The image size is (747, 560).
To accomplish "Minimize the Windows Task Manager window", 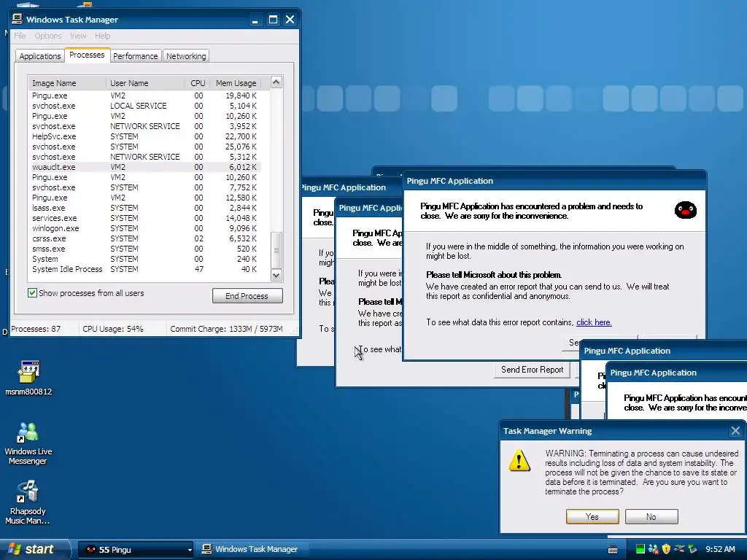I will click(255, 20).
